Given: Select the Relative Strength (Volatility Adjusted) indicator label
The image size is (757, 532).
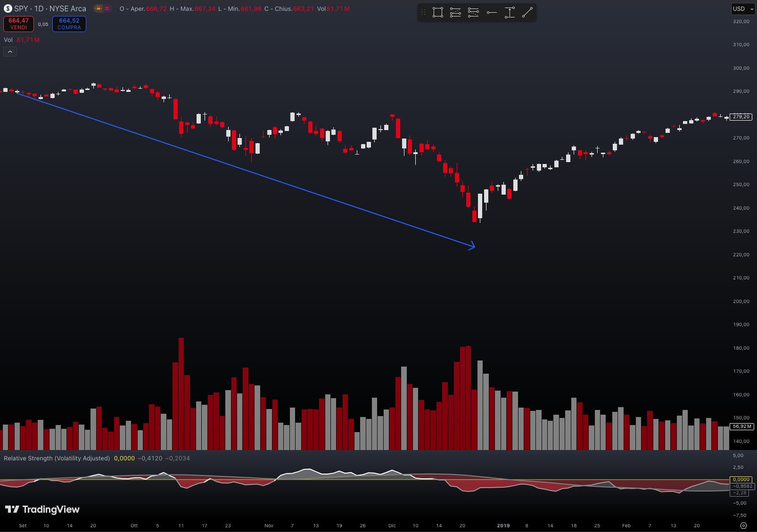Looking at the screenshot, I should 57,458.
